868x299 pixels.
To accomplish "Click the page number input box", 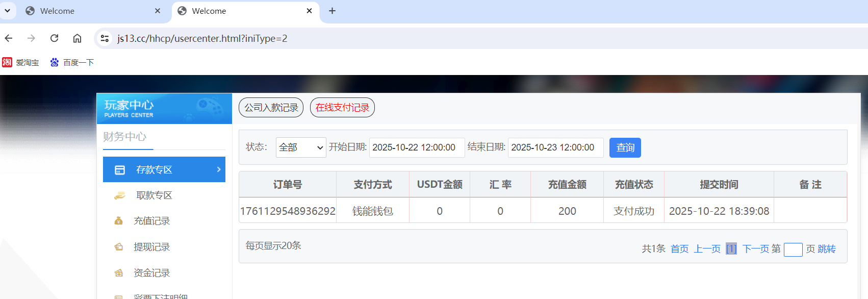I will pyautogui.click(x=793, y=250).
